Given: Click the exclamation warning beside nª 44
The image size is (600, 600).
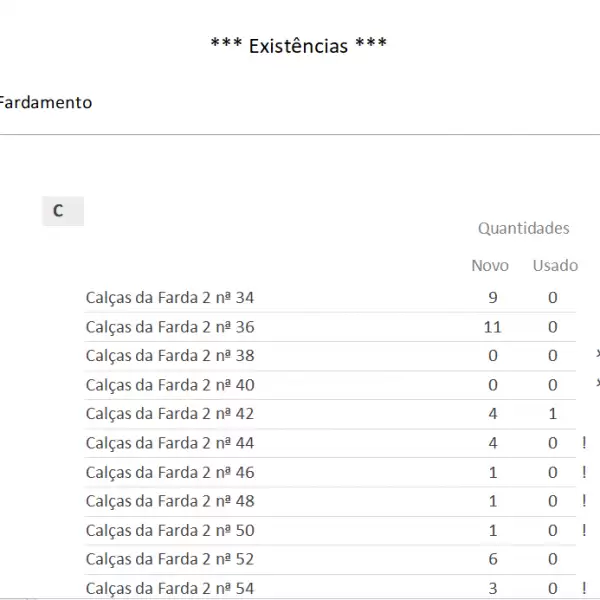Looking at the screenshot, I should click(584, 443).
